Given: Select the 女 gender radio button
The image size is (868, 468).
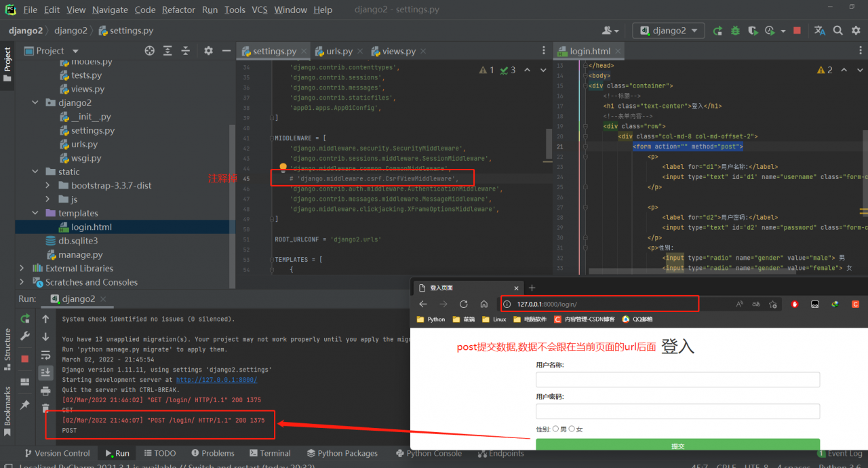Looking at the screenshot, I should pos(572,429).
